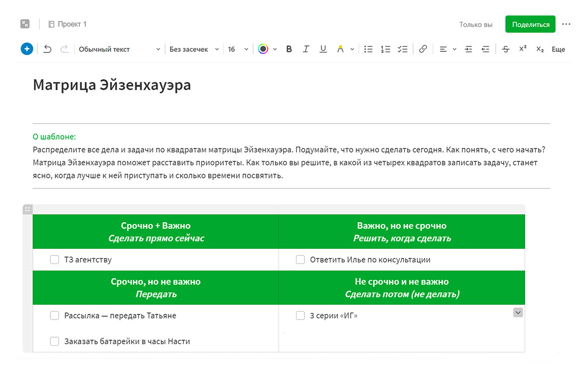Open the font color picker circle
Screen dimensions: 588x384
263,49
